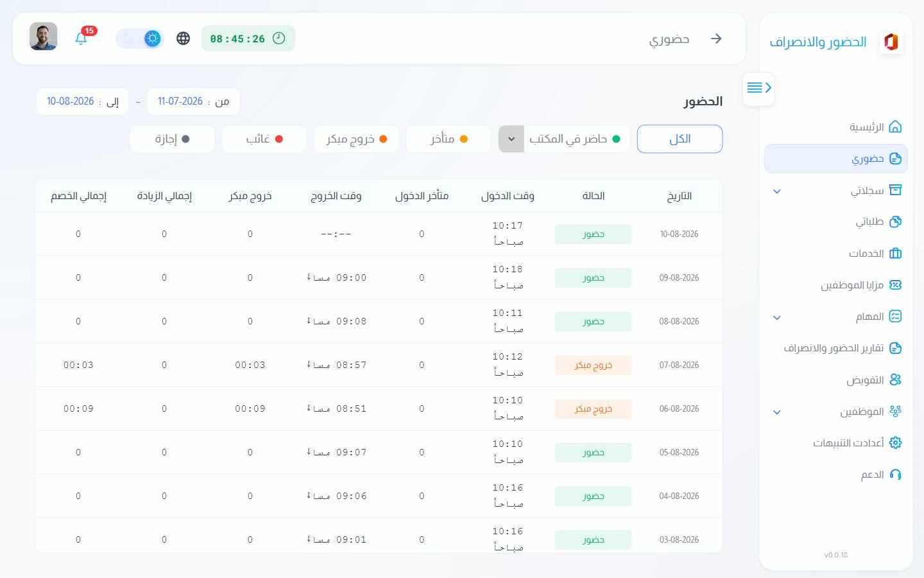Screen dimensions: 924x578
Task: Filter by حاضر في المكتب status
Action: pyautogui.click(x=576, y=139)
